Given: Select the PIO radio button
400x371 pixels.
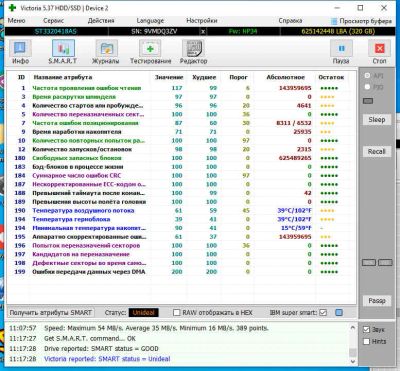Looking at the screenshot, I should [x=367, y=87].
